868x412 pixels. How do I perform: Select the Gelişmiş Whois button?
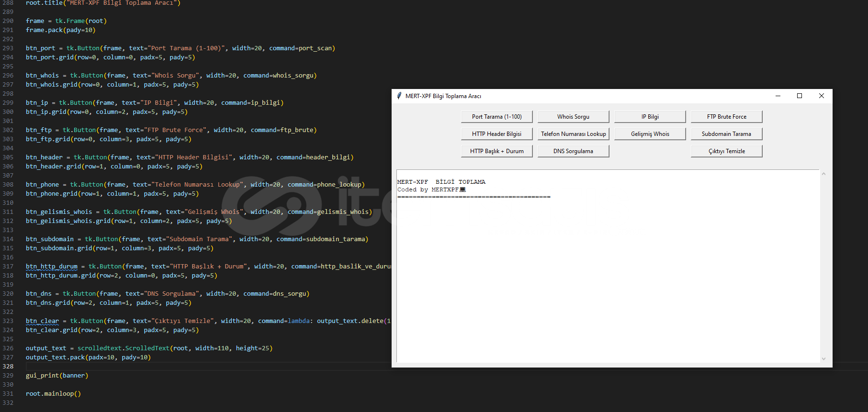click(650, 134)
